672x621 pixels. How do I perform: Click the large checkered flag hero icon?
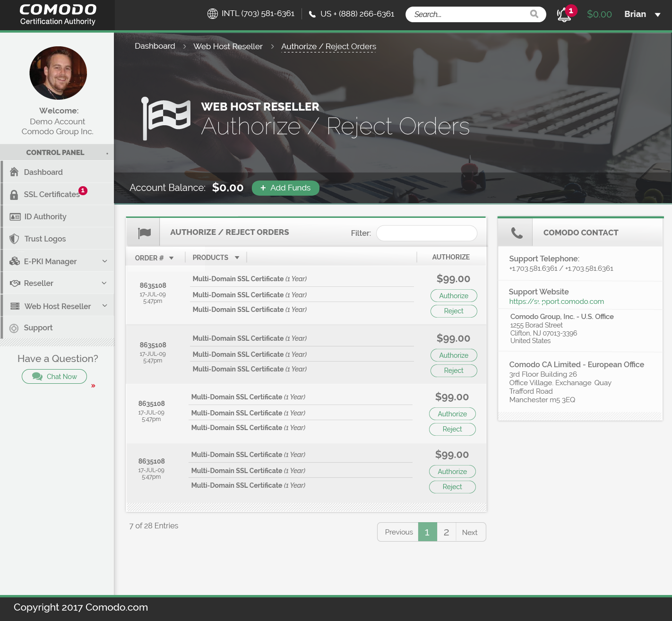(166, 118)
